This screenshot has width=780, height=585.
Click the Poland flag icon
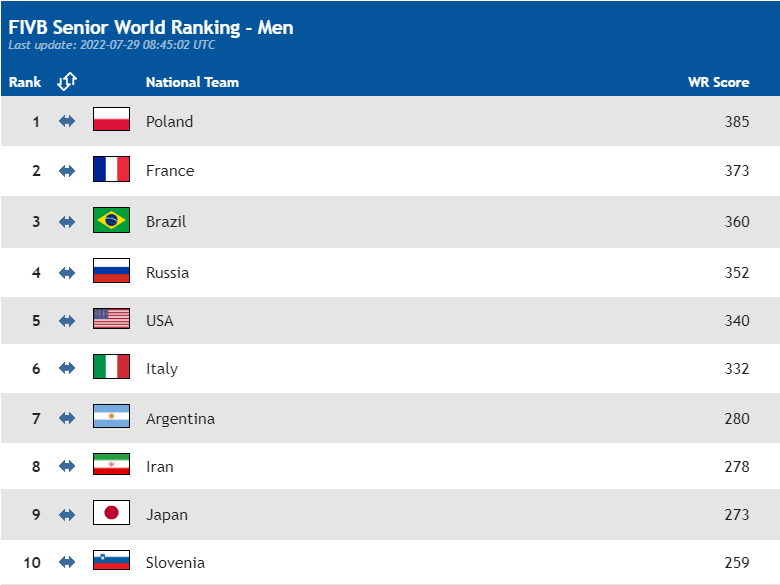click(111, 119)
